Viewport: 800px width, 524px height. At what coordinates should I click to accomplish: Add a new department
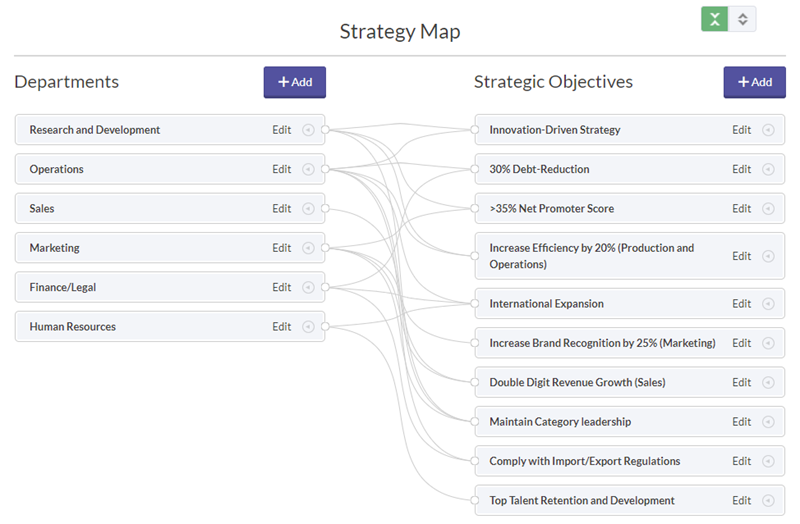pyautogui.click(x=295, y=82)
